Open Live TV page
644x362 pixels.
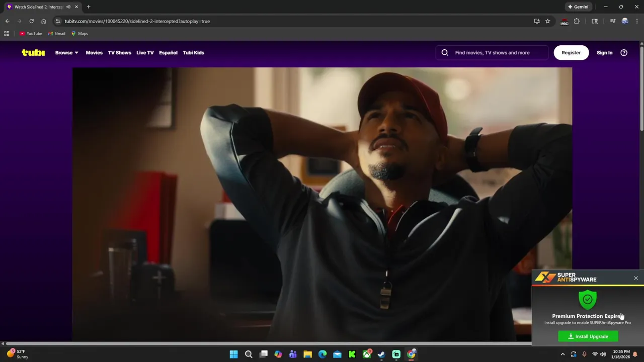(x=145, y=52)
